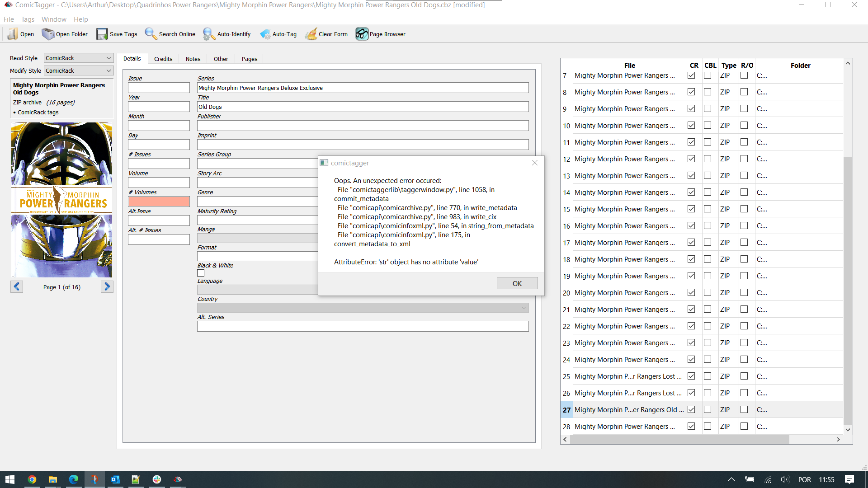The width and height of the screenshot is (868, 488).
Task: Dismiss the error with OK
Action: click(x=517, y=283)
